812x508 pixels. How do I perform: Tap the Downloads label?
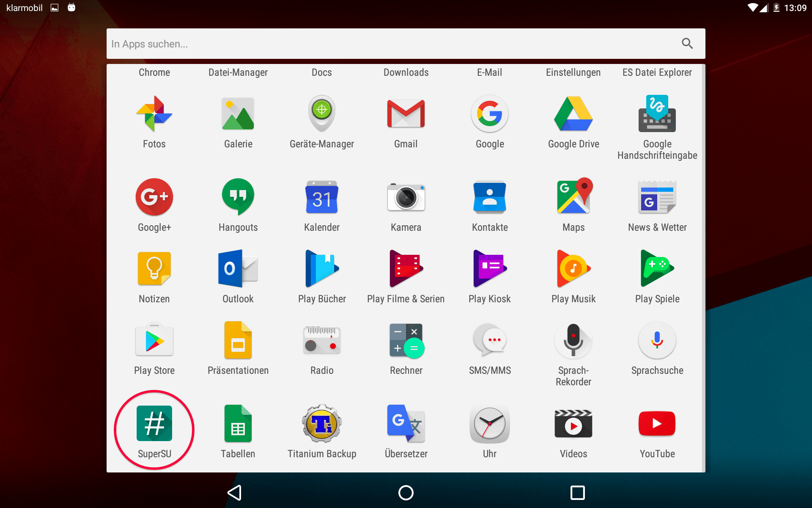click(406, 72)
